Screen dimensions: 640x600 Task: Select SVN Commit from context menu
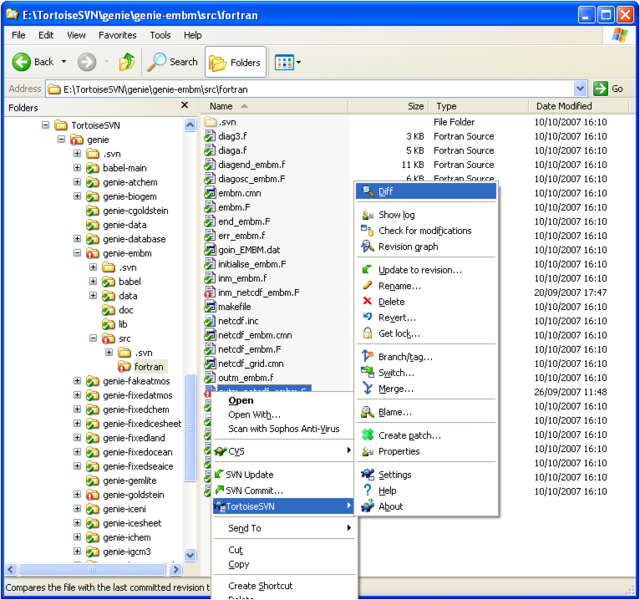click(x=254, y=490)
